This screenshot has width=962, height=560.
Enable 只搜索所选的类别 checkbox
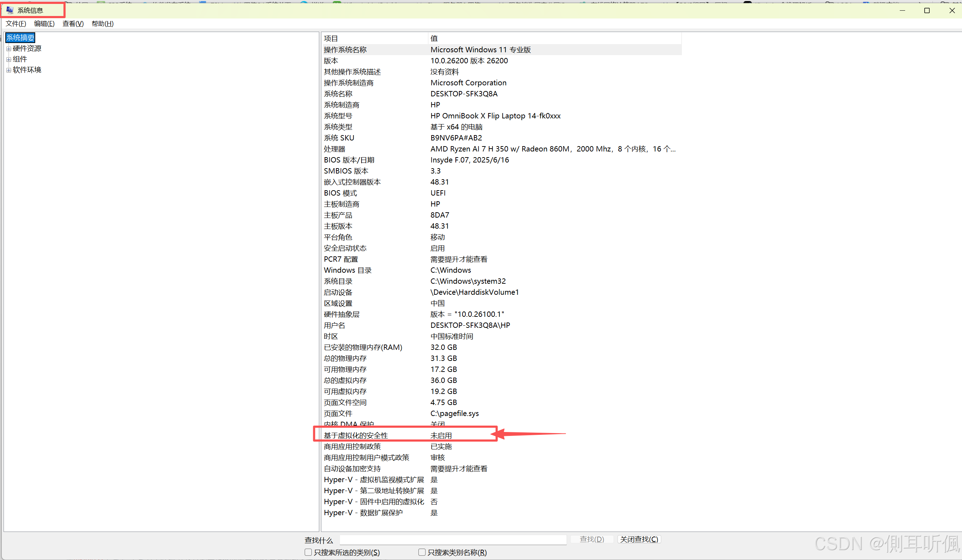coord(308,552)
